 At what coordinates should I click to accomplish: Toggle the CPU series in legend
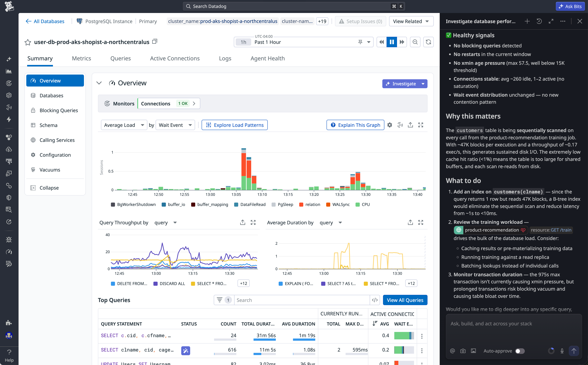[x=363, y=204]
